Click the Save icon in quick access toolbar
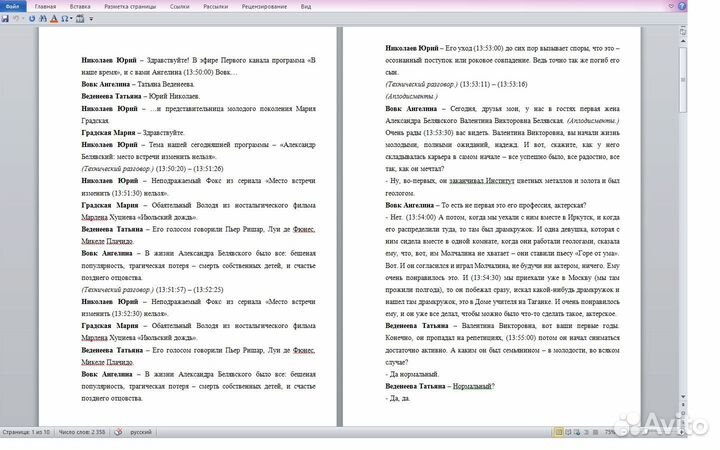The image size is (720, 450). coord(5,18)
